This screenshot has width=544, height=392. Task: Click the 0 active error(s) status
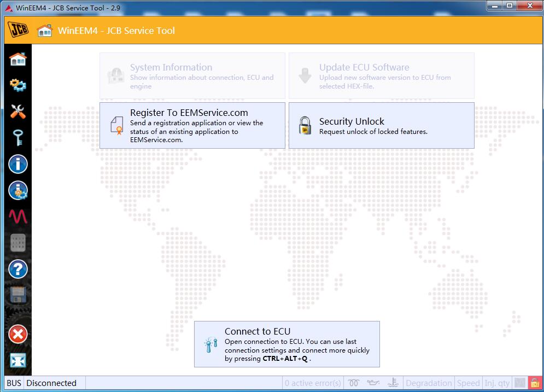coord(313,383)
